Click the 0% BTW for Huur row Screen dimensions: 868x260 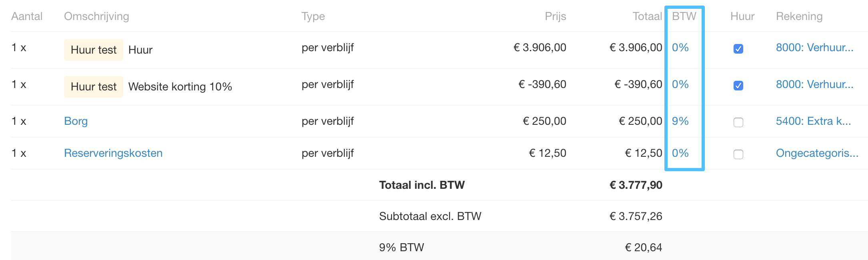pos(680,48)
